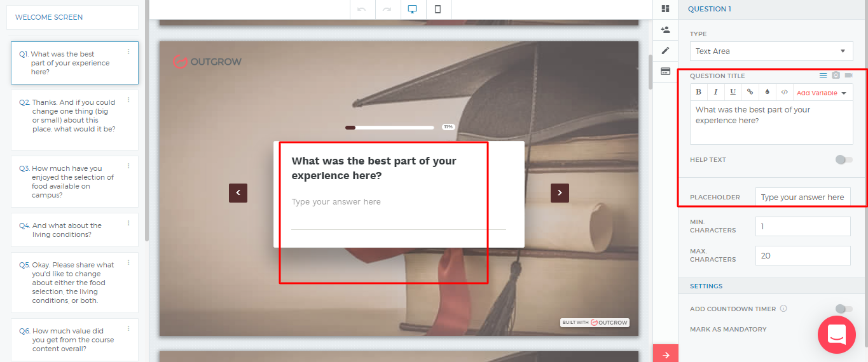868x362 pixels.
Task: Click the quiz progress bar
Action: (x=390, y=128)
